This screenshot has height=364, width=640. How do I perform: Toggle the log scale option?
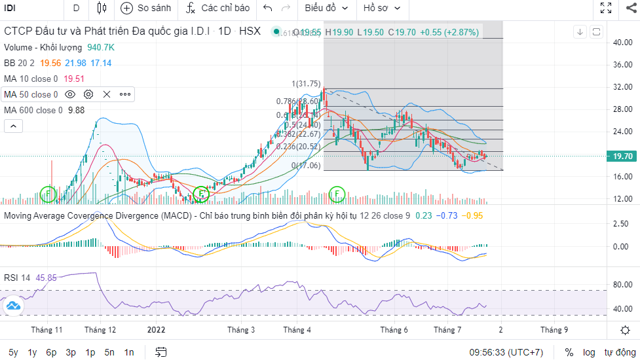[589, 352]
